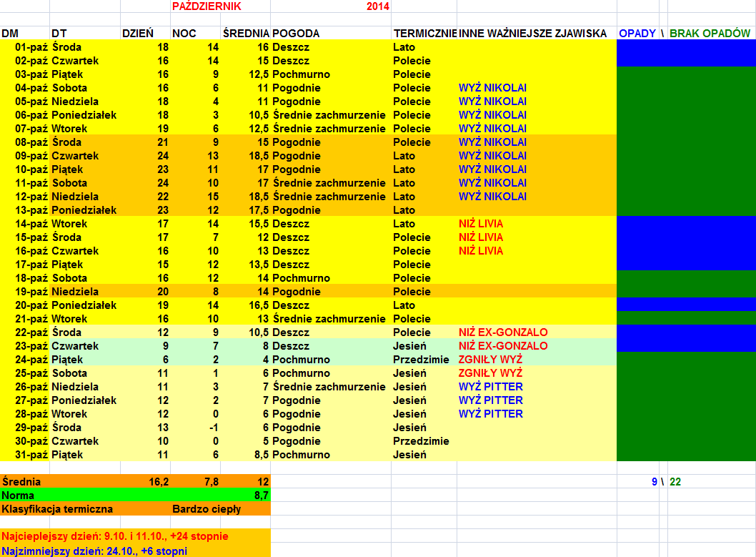This screenshot has height=557, width=756.
Task: Click the BRAK OPADÓW header cell
Action: tap(710, 34)
